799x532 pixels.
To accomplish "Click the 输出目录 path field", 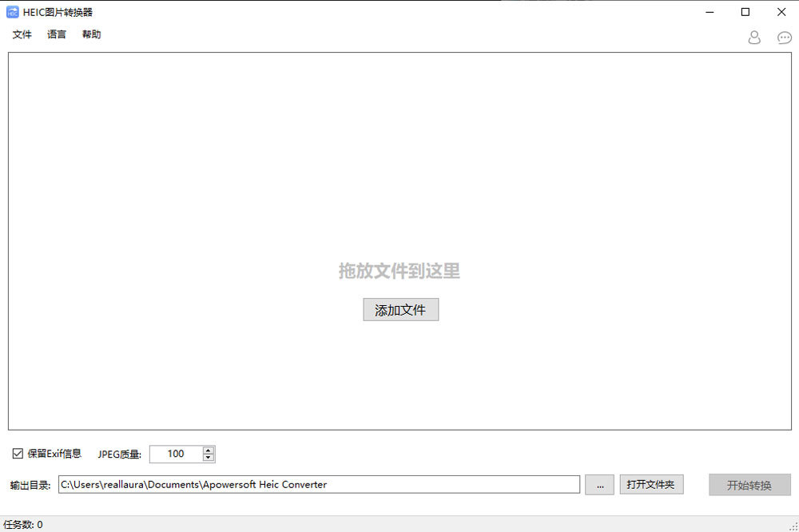I will point(319,484).
